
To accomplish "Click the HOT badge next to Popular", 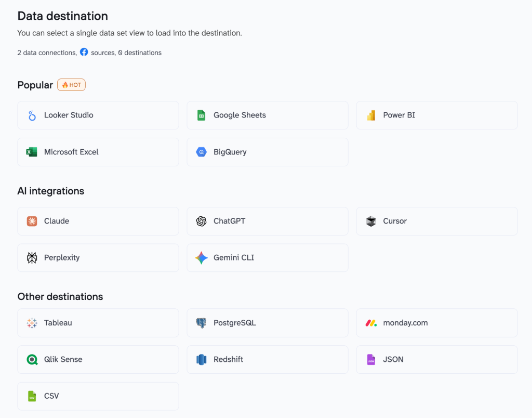I will click(71, 84).
